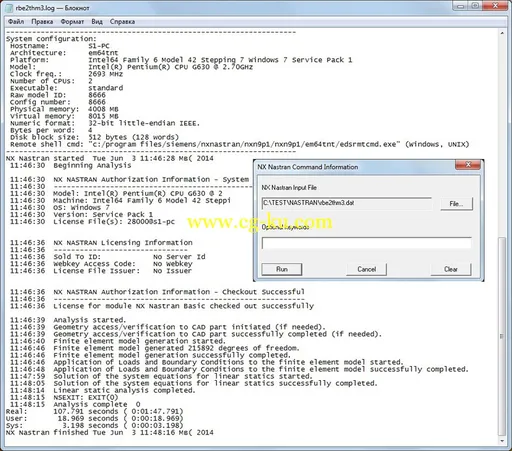Click the 'License File Issuer:' line

point(101,271)
